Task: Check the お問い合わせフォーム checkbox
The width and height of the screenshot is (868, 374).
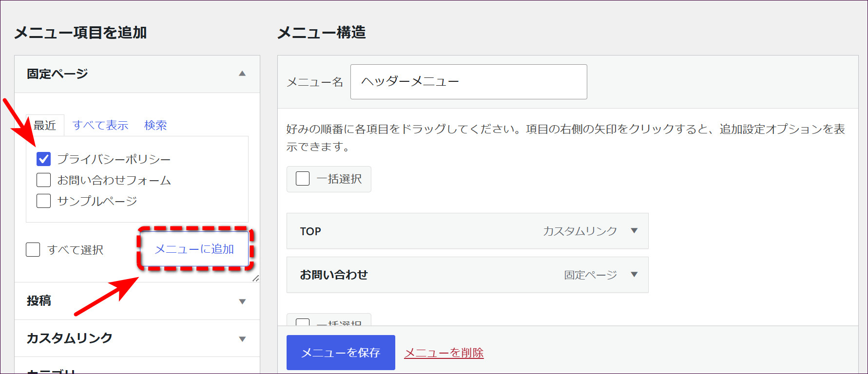Action: [43, 180]
